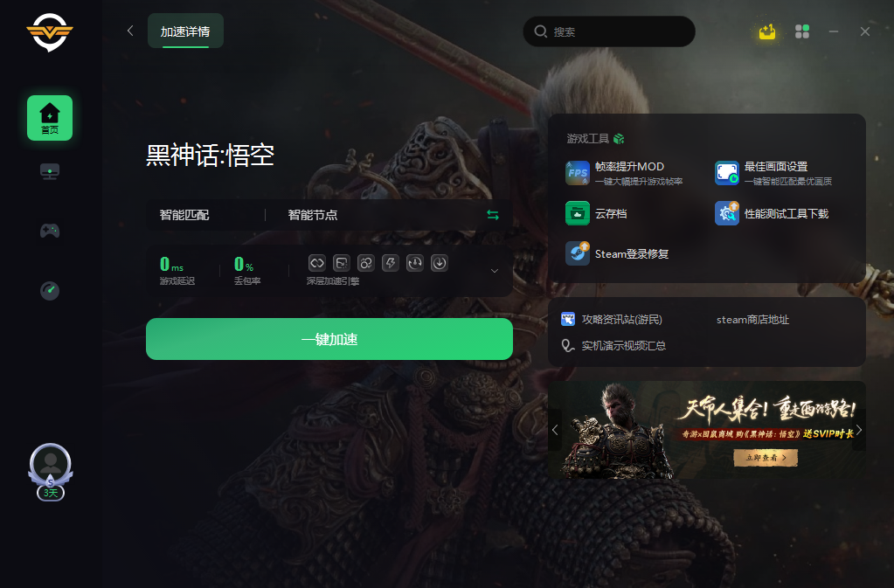The width and height of the screenshot is (894, 588).
Task: Expand the 深层加速引擎 panel chevron
Action: pyautogui.click(x=495, y=271)
